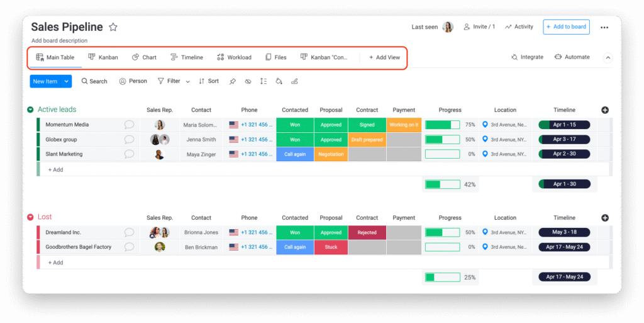The image size is (644, 323).
Task: Open the conversation bubble for Momentum Media
Action: click(x=129, y=125)
